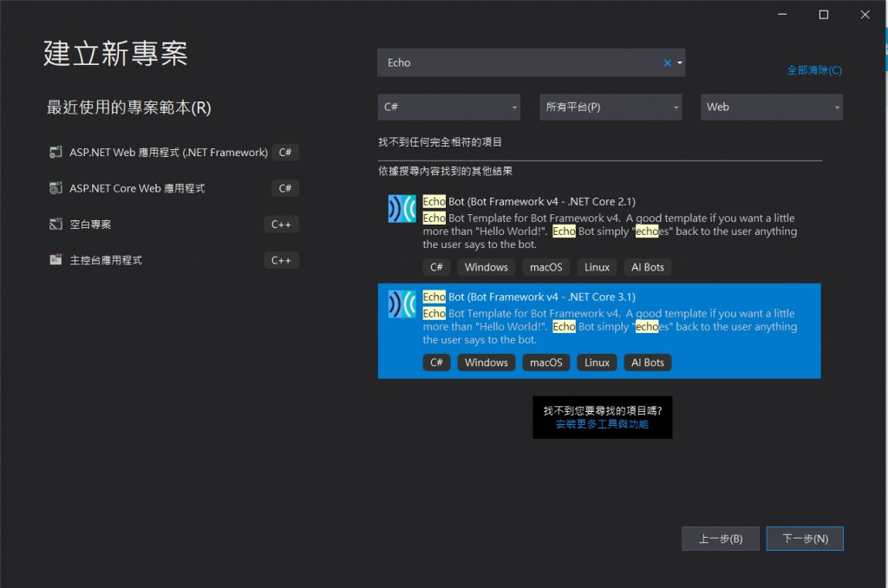Screen dimensions: 888x588
Task: Click the 主控台應用程式 console app icon
Action: tap(55, 260)
